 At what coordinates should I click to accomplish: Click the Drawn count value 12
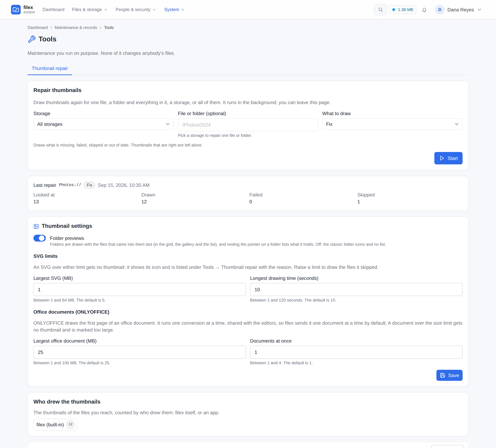[144, 202]
